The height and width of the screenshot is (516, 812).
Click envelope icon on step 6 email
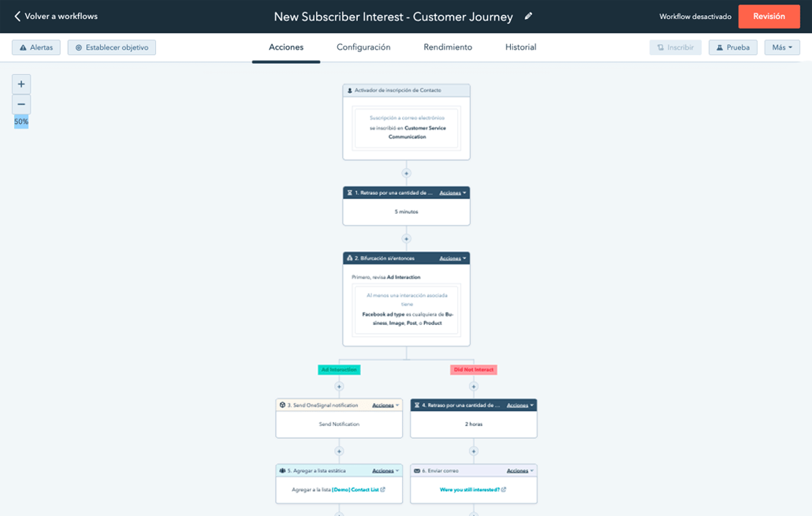pos(417,470)
